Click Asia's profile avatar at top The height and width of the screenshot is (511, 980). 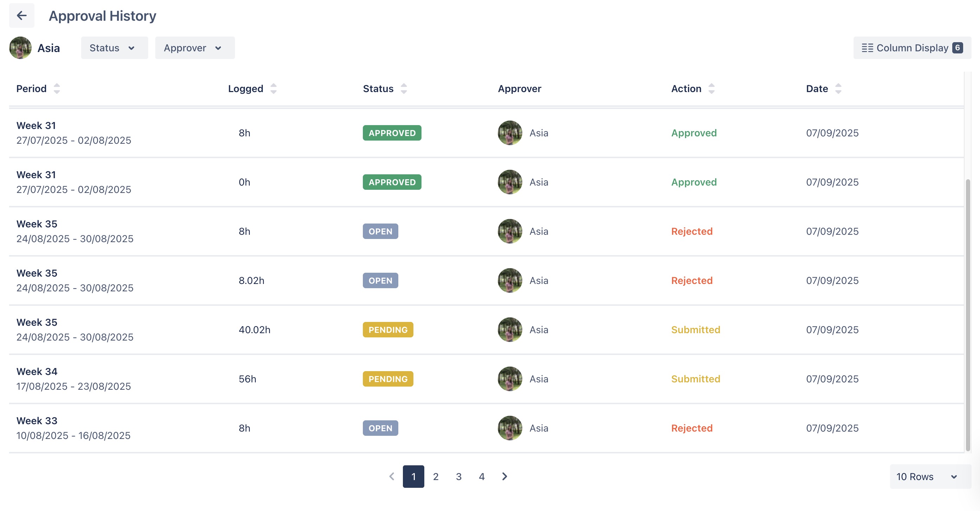pos(20,48)
